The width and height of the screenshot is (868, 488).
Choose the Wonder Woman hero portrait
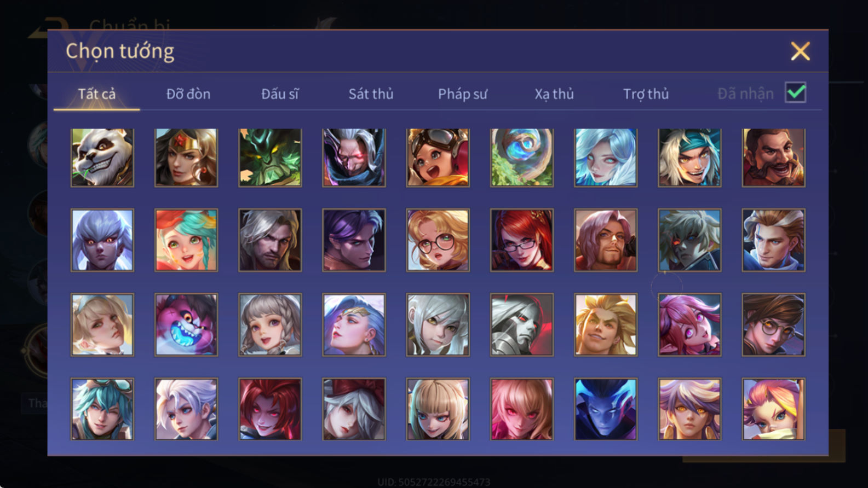tap(186, 158)
